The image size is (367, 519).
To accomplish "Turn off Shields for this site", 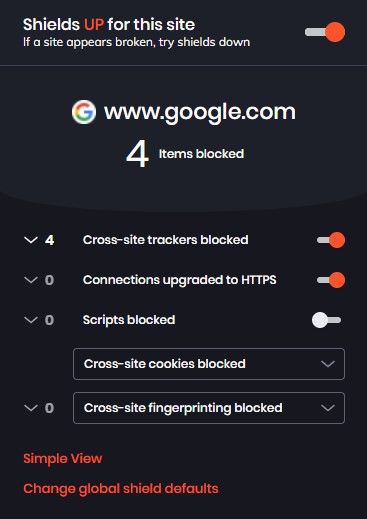I will 325,32.
